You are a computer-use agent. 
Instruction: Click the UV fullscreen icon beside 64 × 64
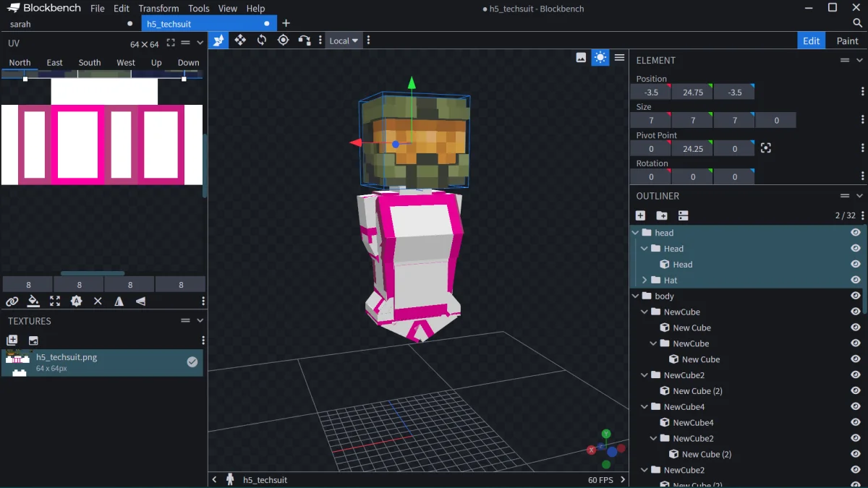click(171, 43)
